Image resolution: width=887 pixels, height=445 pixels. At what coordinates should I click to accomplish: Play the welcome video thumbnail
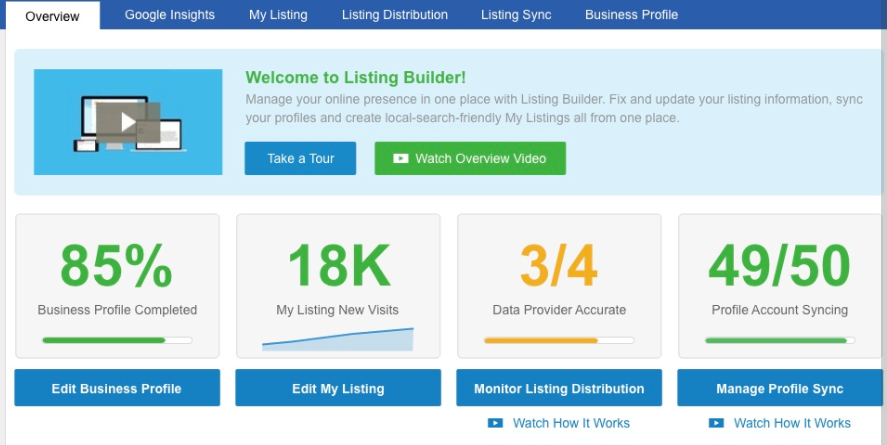click(x=128, y=122)
